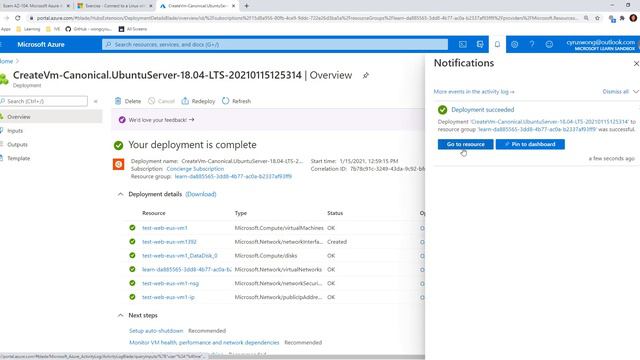
Task: Click Deployment succeeded notification title
Action: pyautogui.click(x=482, y=110)
